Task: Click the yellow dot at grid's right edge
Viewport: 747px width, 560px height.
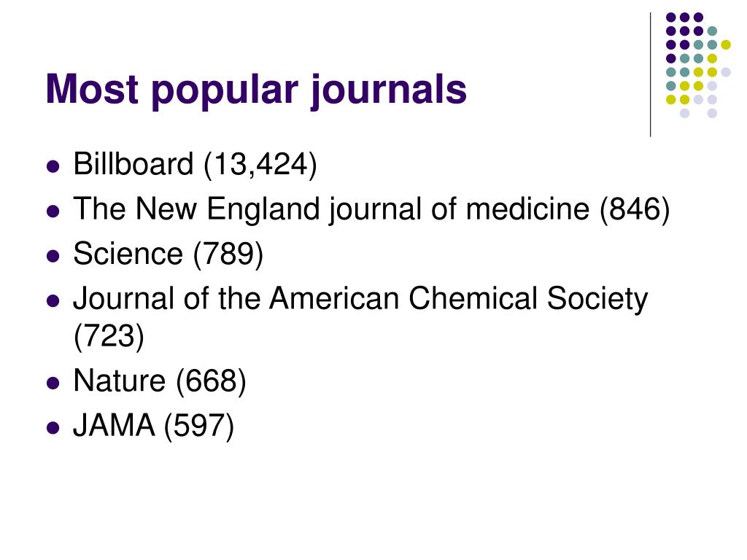Action: coord(726,44)
